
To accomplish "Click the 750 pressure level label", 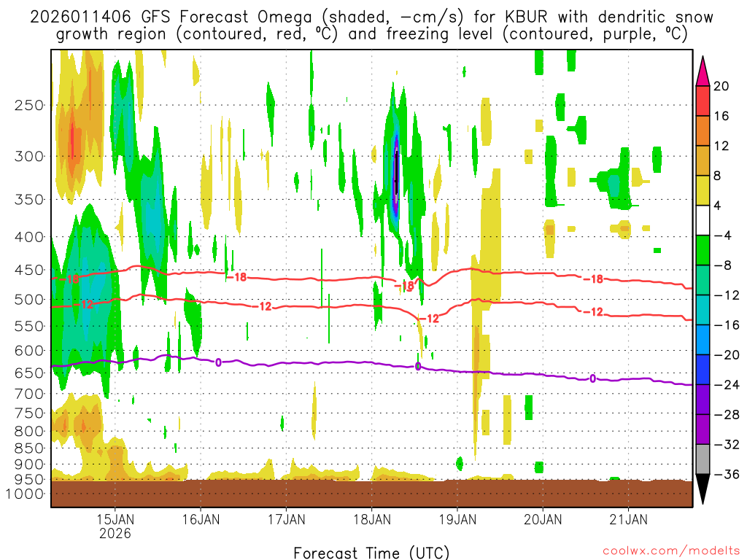I will [29, 413].
